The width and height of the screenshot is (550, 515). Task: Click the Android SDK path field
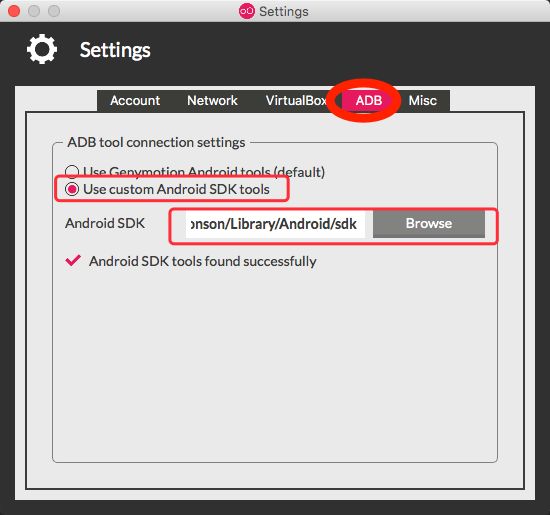[275, 224]
